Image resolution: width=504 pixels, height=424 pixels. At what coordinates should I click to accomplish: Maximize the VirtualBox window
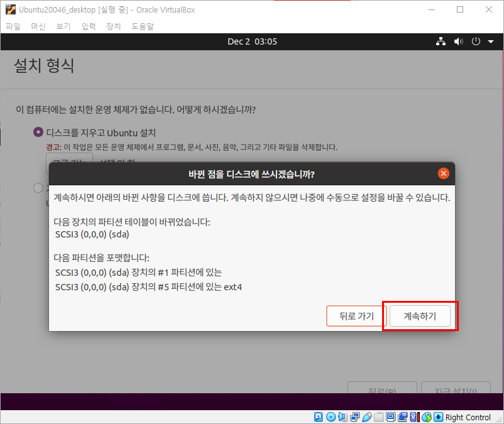tap(460, 9)
